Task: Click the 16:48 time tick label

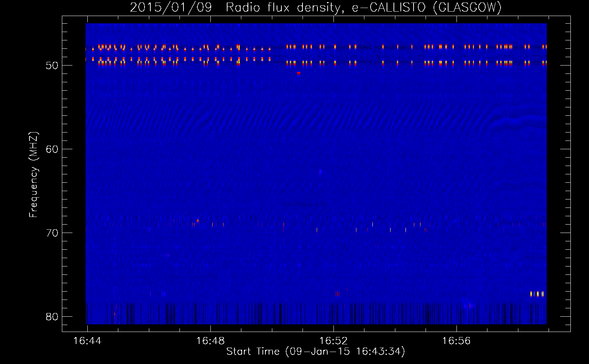Action: tap(210, 341)
